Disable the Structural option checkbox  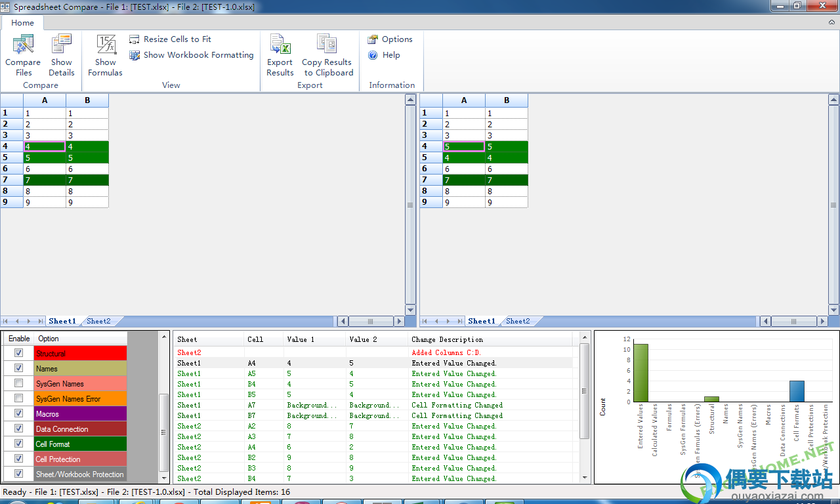[x=19, y=353]
